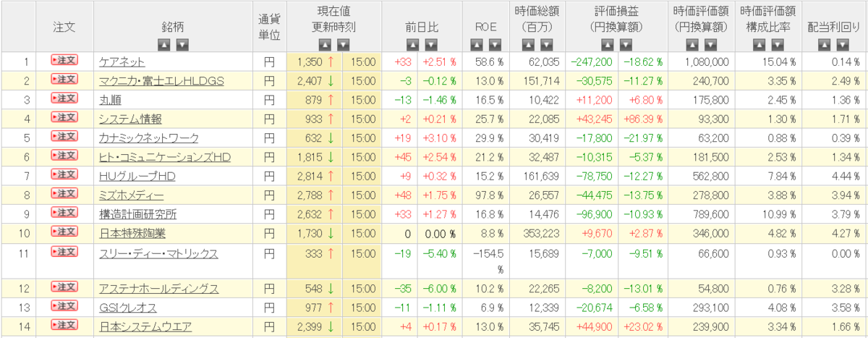Select the +44,900 profit value
868x338 pixels.
[x=592, y=327]
